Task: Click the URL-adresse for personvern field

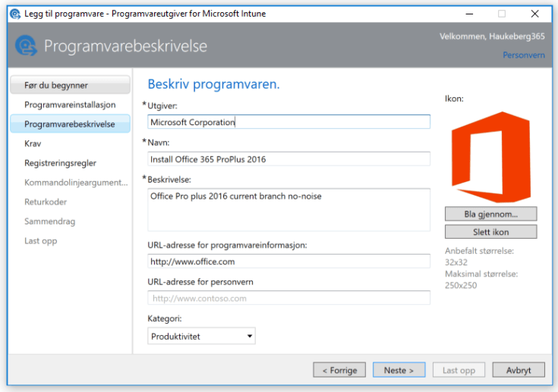Action: (288, 298)
